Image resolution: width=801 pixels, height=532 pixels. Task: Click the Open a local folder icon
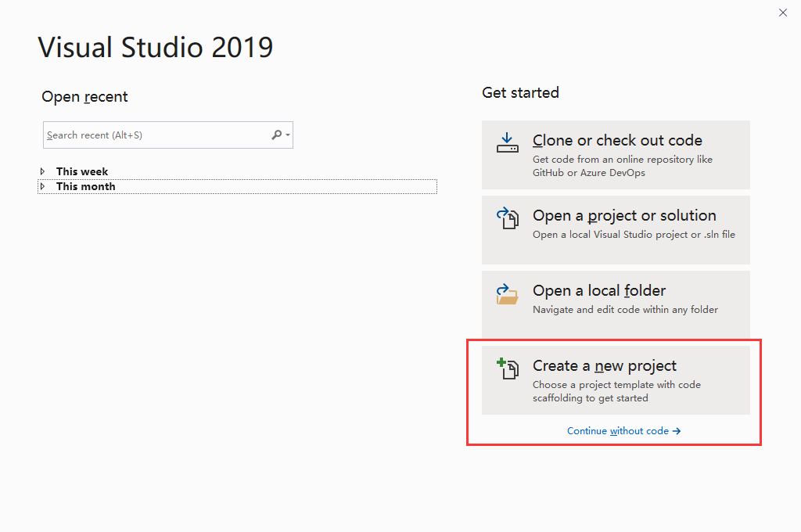point(507,294)
